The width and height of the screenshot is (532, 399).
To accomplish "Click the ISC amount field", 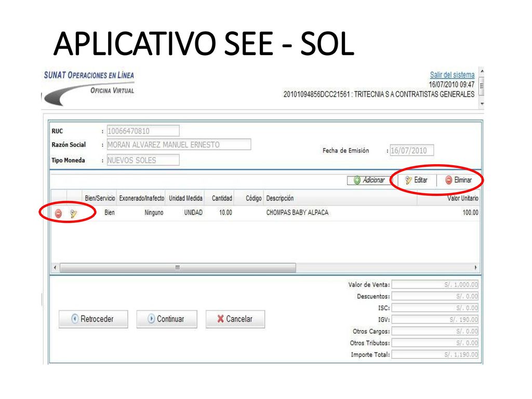I will pyautogui.click(x=435, y=308).
